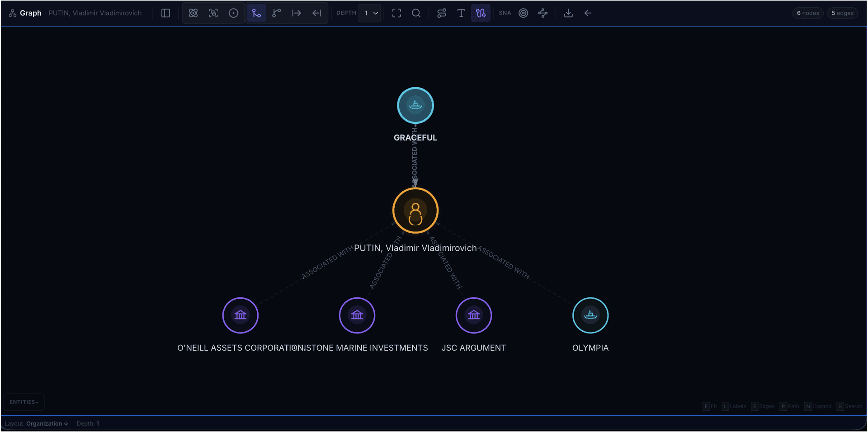The height and width of the screenshot is (432, 868).
Task: Click the 6 nodes counter badge
Action: pyautogui.click(x=808, y=13)
